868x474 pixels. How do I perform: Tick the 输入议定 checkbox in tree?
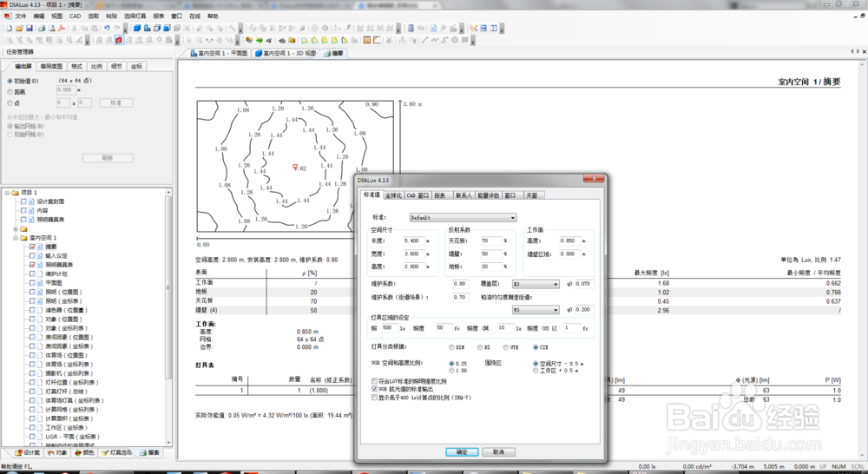pos(32,256)
